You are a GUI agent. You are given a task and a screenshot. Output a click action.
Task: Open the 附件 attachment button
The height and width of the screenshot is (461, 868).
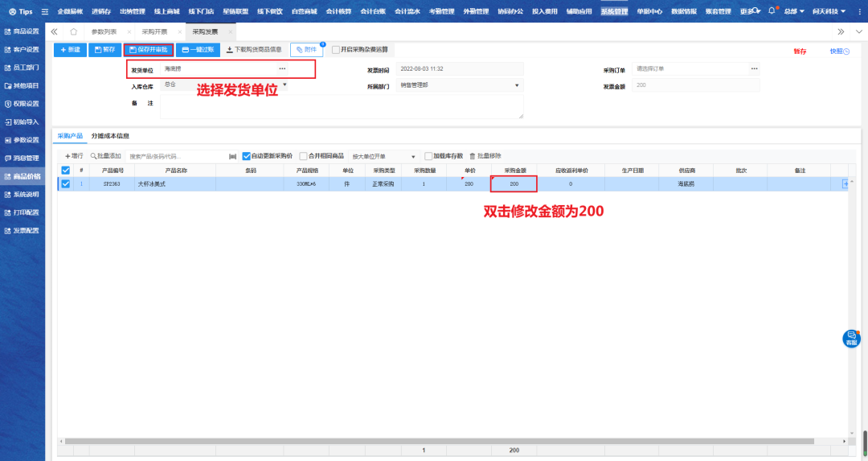(x=306, y=50)
